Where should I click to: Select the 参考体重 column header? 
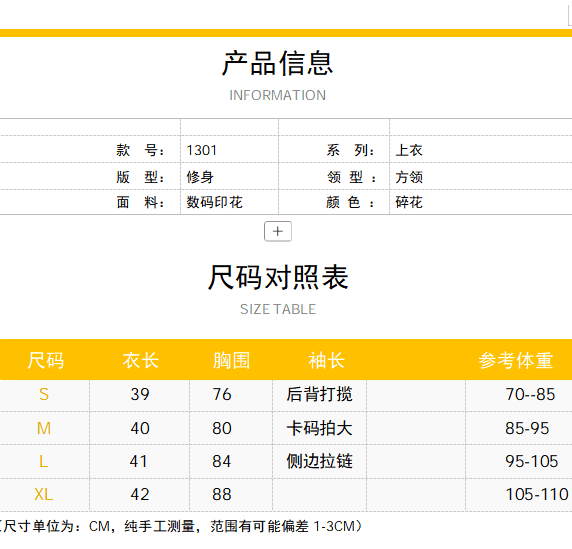click(x=516, y=360)
